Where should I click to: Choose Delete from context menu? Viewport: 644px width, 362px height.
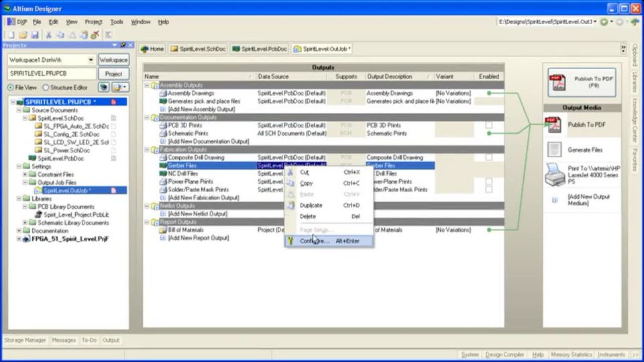click(329, 216)
